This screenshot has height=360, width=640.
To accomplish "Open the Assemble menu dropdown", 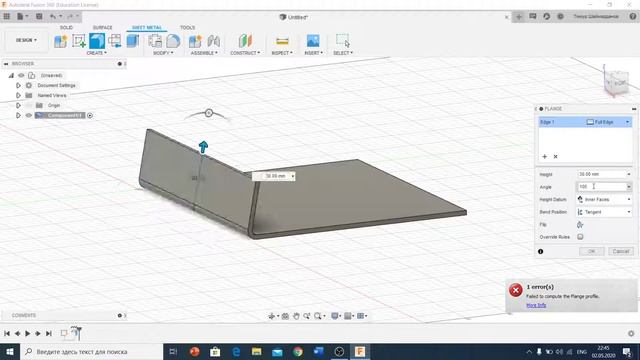I will (x=204, y=53).
